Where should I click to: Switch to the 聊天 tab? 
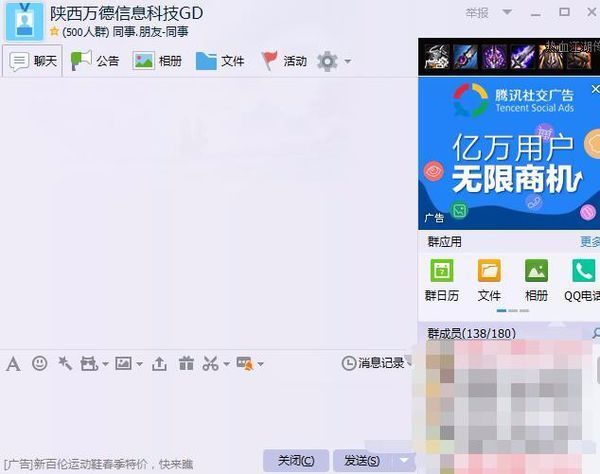click(x=33, y=60)
